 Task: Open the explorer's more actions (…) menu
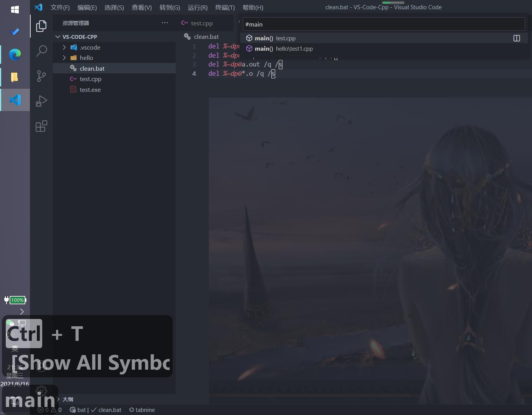click(165, 23)
